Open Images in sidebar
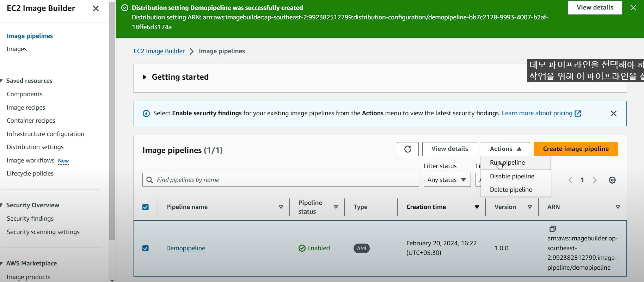 point(17,49)
